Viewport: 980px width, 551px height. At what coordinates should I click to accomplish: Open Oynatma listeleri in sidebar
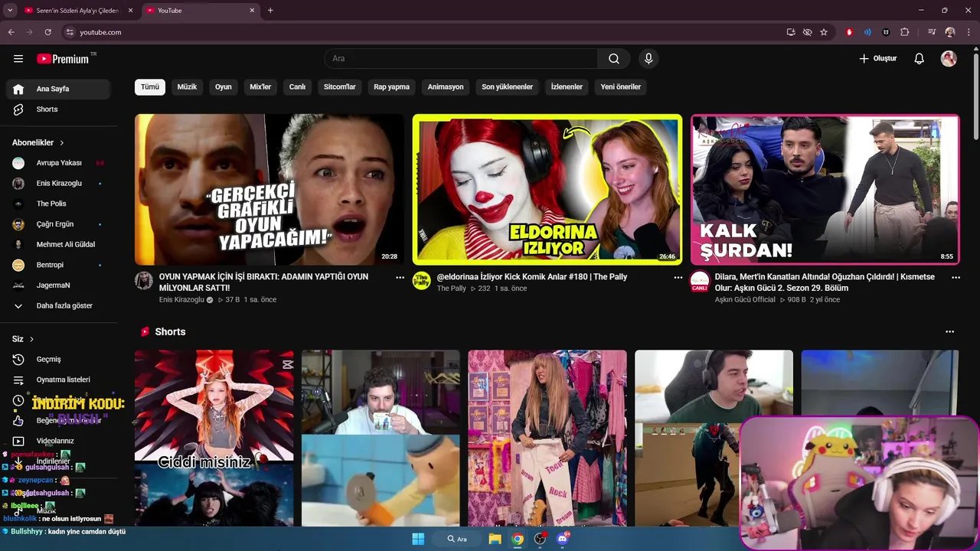click(x=58, y=380)
